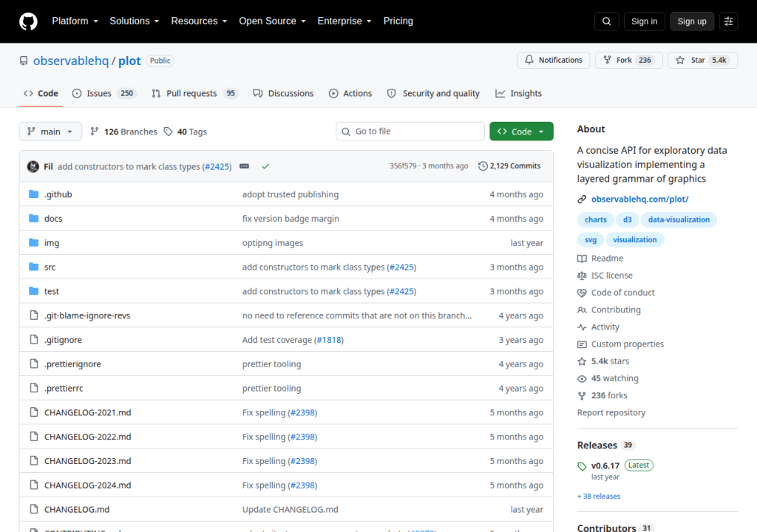
Task: Open the ISC license link
Action: point(605,276)
